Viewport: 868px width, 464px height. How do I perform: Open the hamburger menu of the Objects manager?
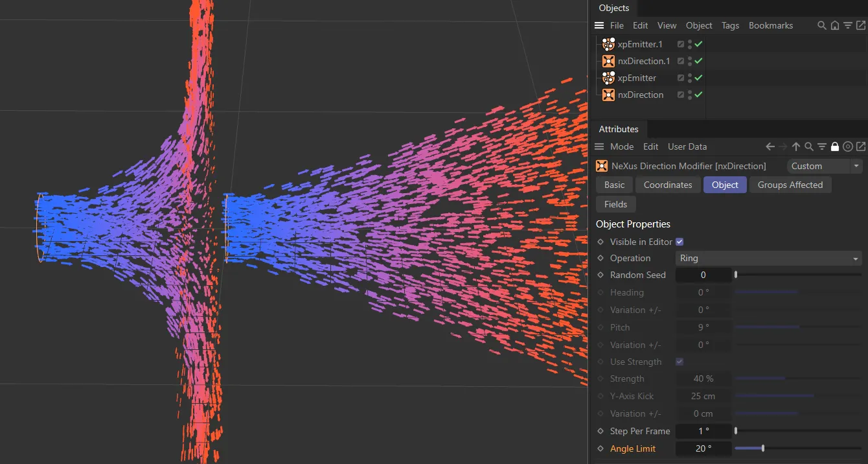(x=599, y=25)
